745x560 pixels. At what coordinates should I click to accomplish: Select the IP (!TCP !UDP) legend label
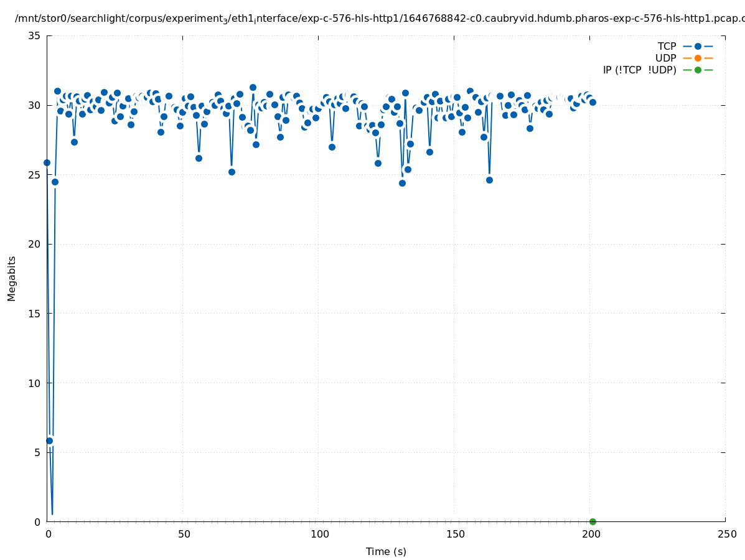[x=639, y=70]
